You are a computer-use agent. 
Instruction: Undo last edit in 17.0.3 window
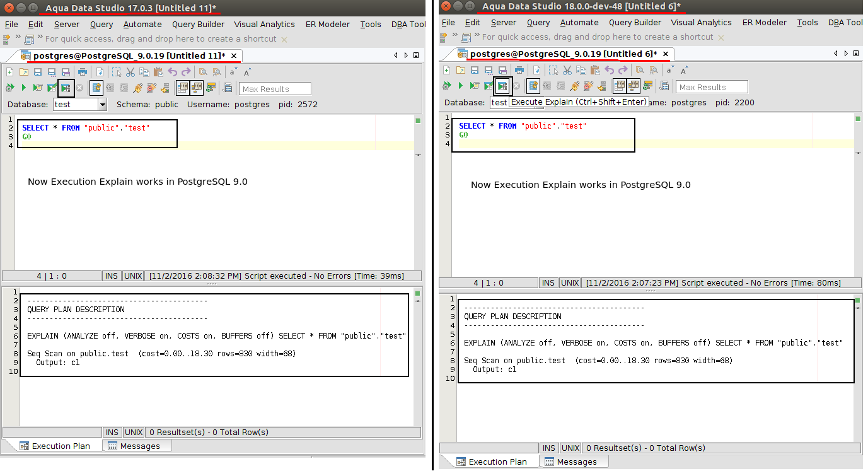173,72
